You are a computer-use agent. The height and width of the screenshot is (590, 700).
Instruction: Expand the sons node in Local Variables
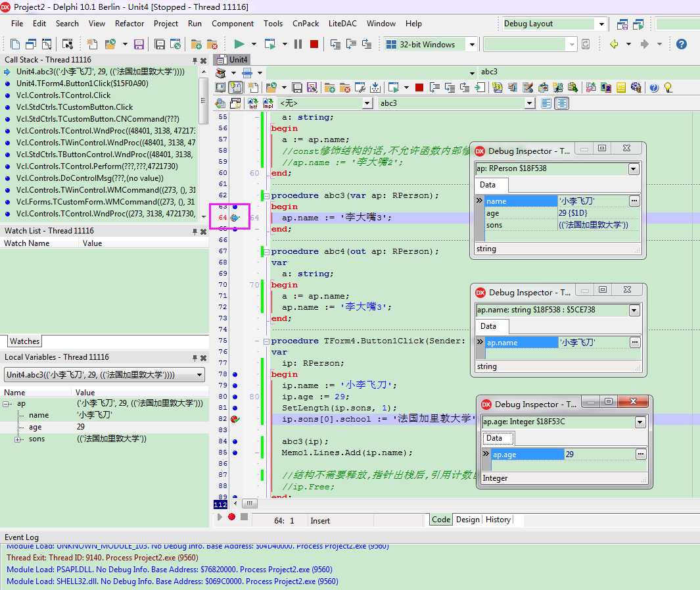click(x=18, y=439)
